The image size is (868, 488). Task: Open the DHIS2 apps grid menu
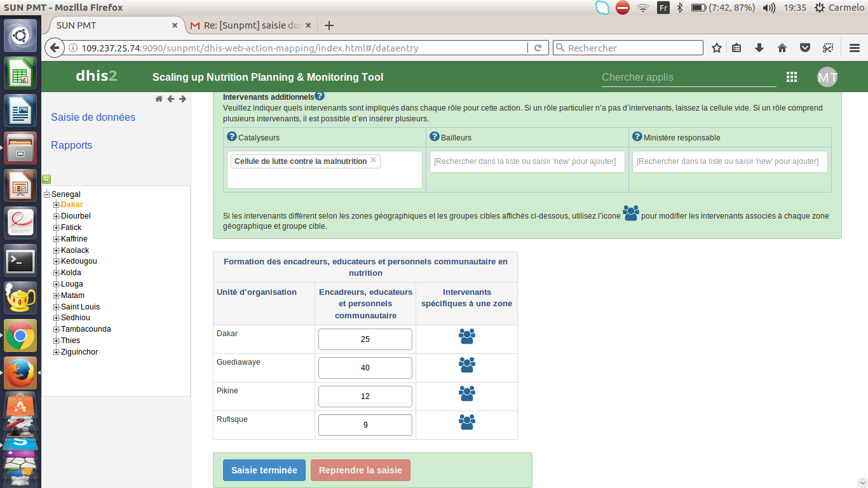pos(792,77)
